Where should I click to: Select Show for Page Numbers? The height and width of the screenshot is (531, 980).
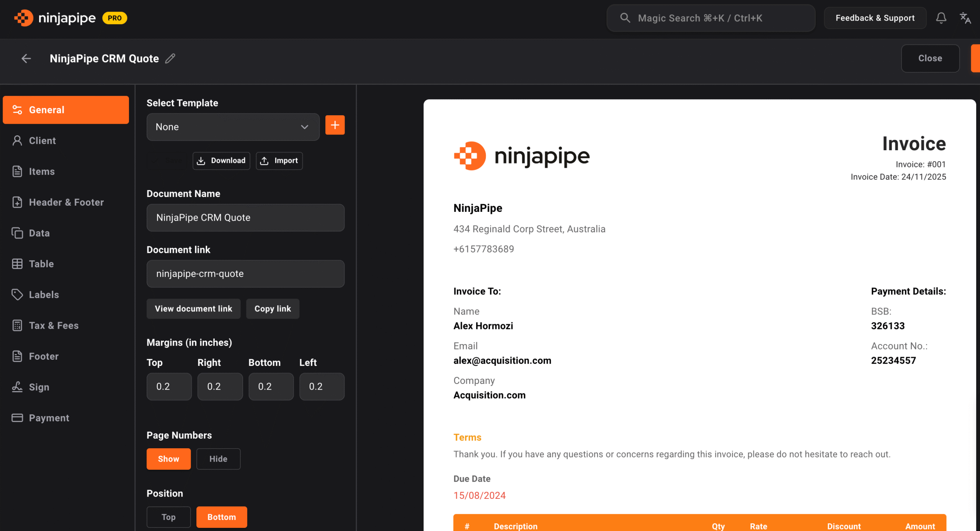pyautogui.click(x=168, y=459)
